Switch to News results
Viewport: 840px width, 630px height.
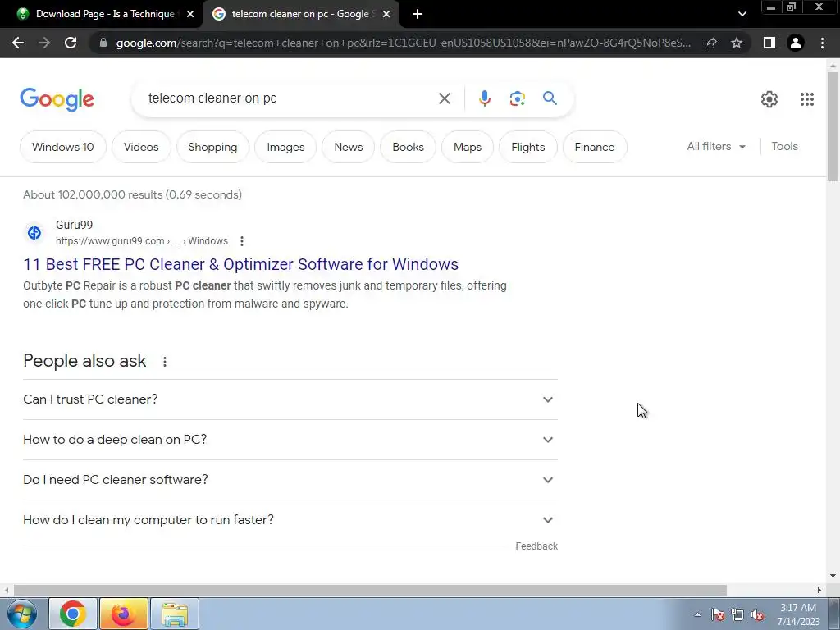tap(348, 147)
